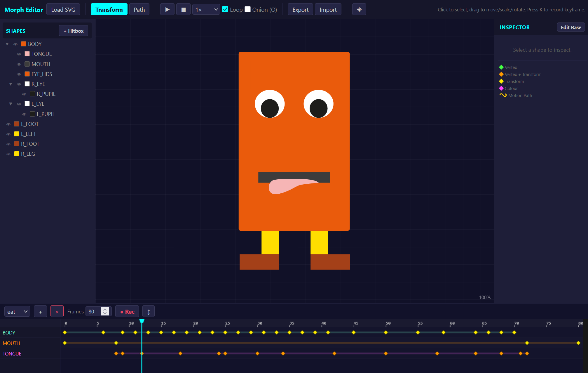Click the Export button

tap(300, 10)
